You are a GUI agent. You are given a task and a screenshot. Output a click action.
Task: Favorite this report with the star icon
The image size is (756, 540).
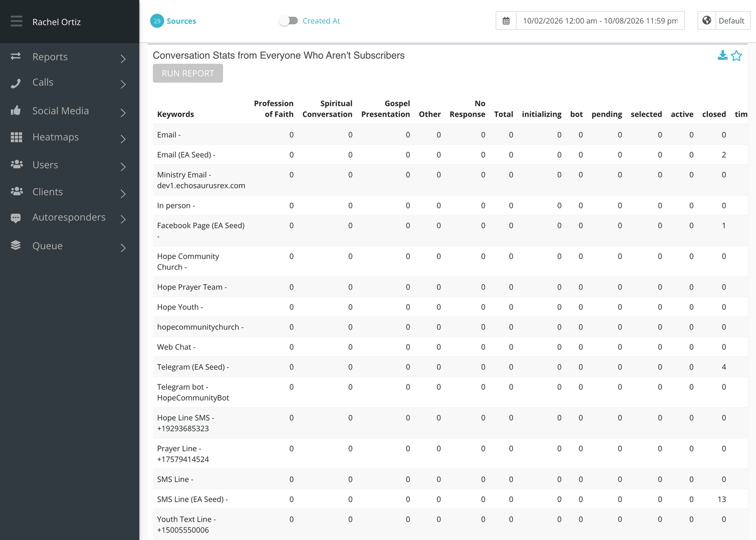pos(737,56)
